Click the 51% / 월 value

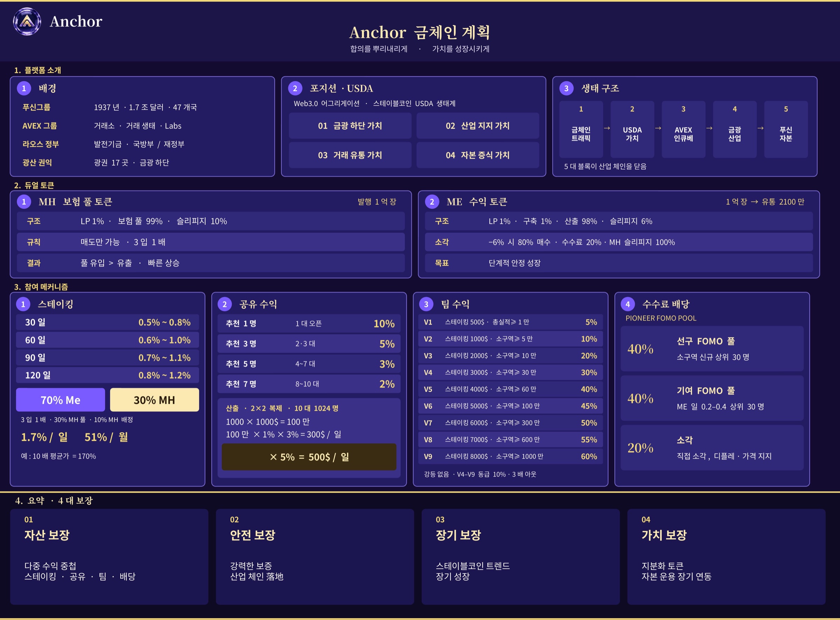pos(106,437)
